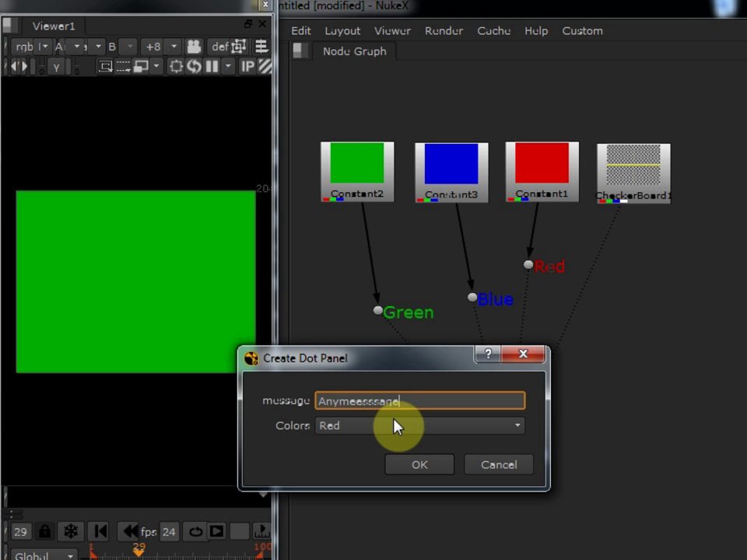Click the message text field
Screen dimensions: 747x560
pos(419,401)
